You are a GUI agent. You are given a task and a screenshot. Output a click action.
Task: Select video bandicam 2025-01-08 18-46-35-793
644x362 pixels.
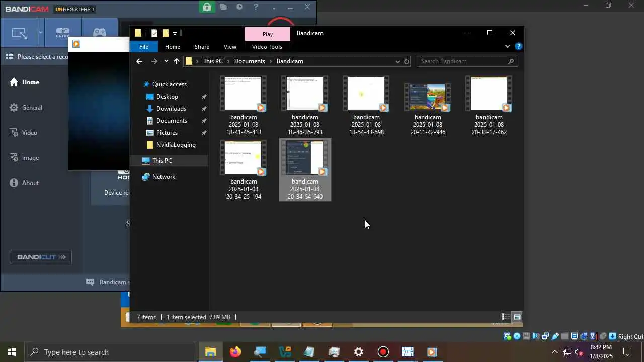305,106
